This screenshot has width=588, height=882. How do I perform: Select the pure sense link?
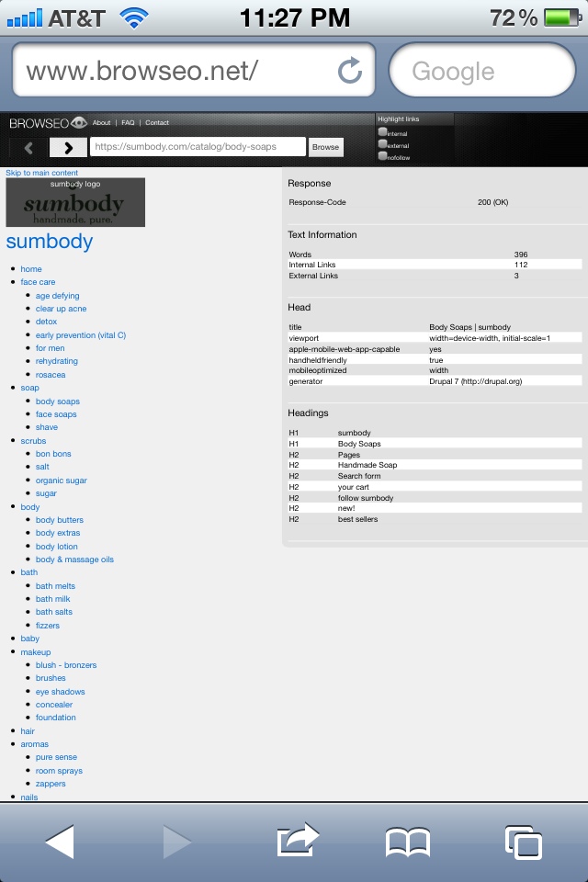(x=56, y=757)
